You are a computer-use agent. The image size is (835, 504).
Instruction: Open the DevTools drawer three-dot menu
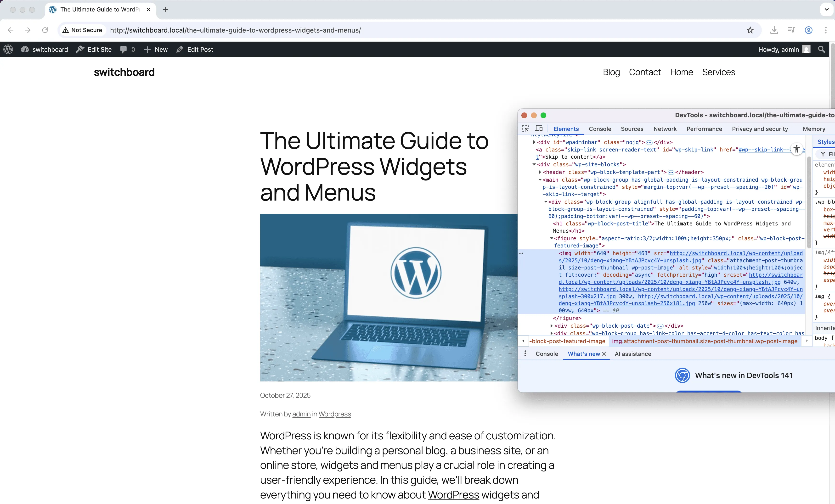tap(525, 354)
